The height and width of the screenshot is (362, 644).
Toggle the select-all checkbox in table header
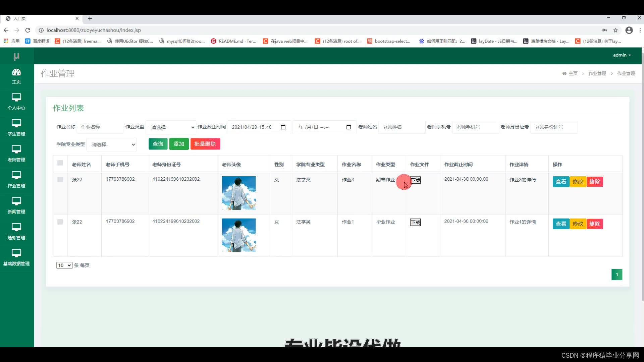click(x=60, y=163)
